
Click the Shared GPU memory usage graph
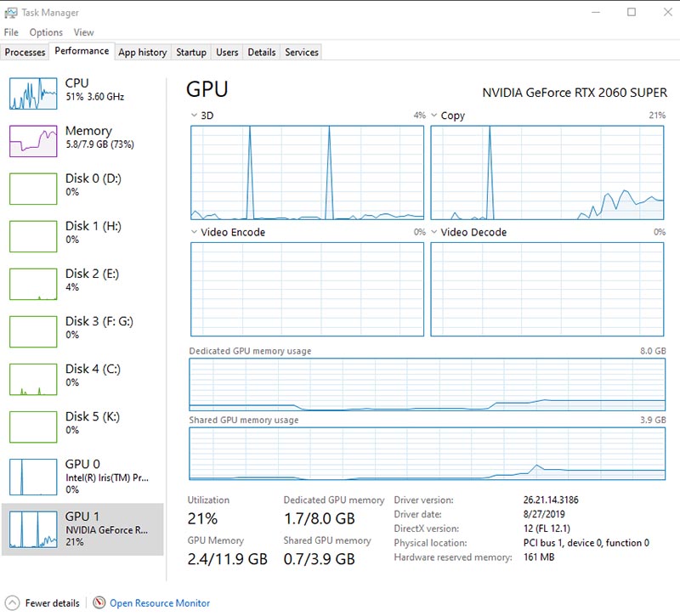click(x=428, y=454)
